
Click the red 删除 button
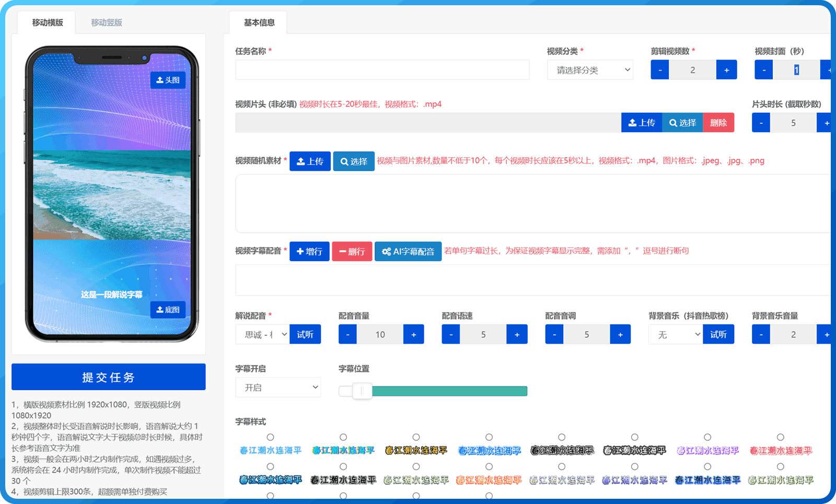(718, 123)
